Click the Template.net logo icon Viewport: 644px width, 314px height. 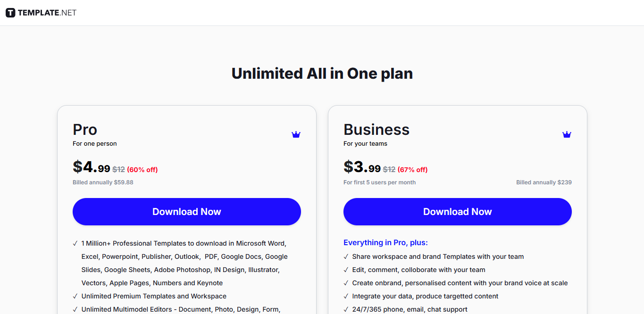click(x=10, y=13)
